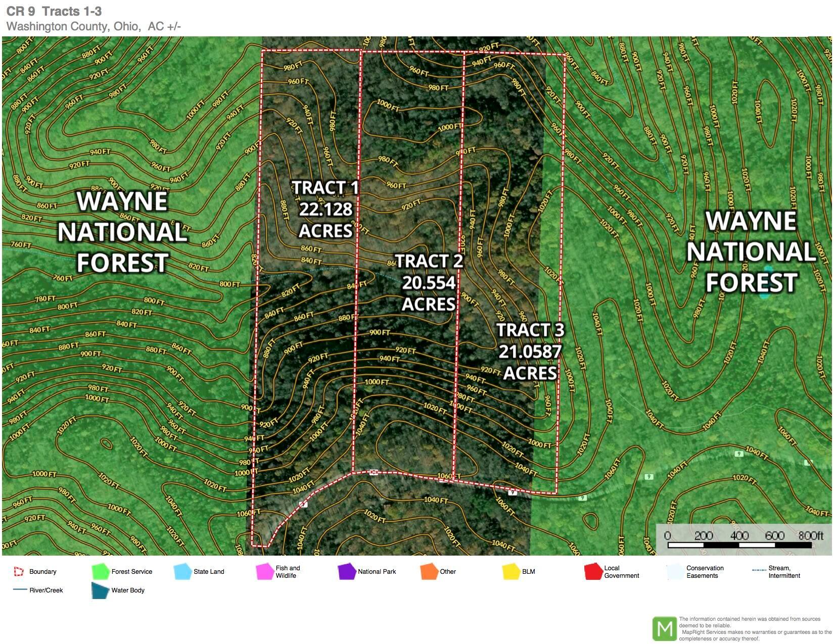Screen dimensions: 834x644
Task: Click the "Stream, Intermittent" legend label
Action: (x=784, y=572)
